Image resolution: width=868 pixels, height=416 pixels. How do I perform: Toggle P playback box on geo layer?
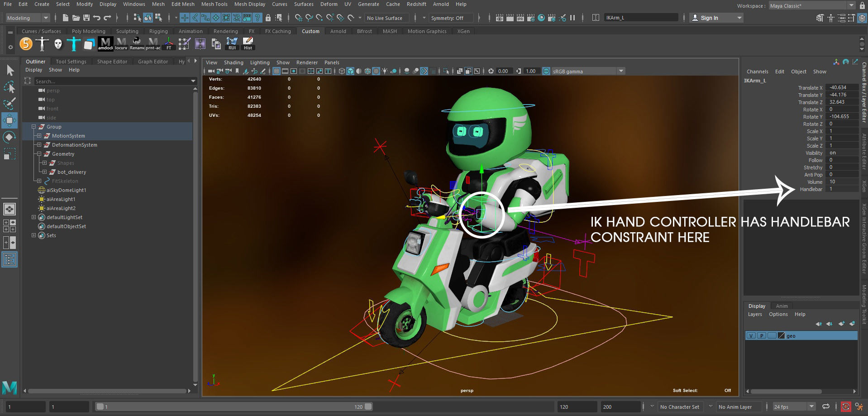pos(762,335)
